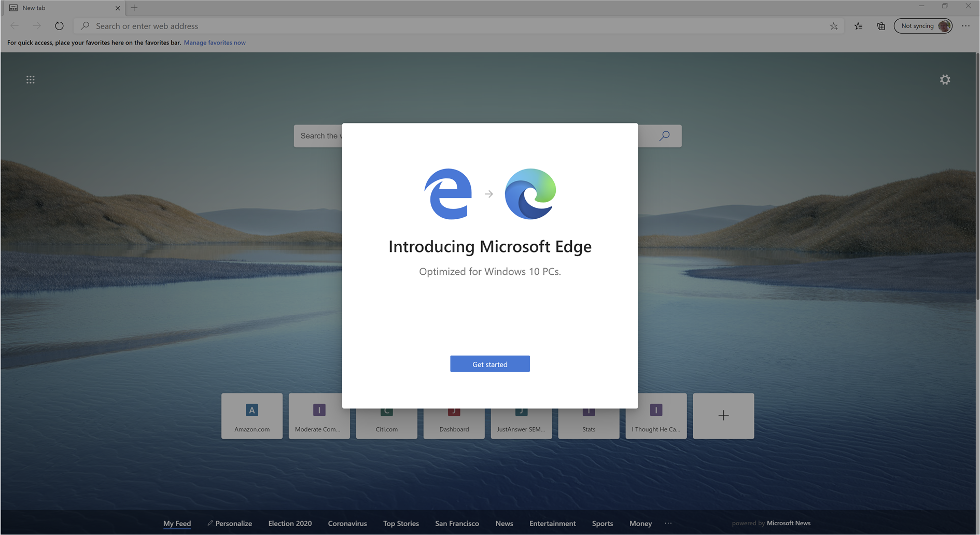Click Manage favorites now link
This screenshot has height=535, width=980.
[215, 43]
